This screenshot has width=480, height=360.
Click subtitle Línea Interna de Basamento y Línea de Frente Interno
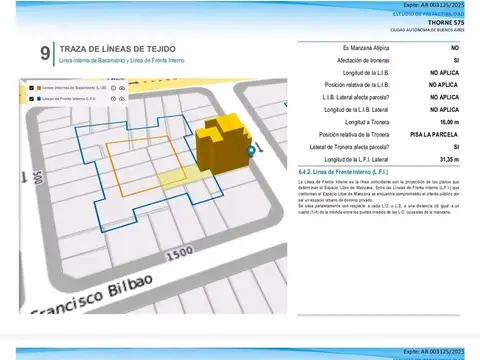pos(122,60)
